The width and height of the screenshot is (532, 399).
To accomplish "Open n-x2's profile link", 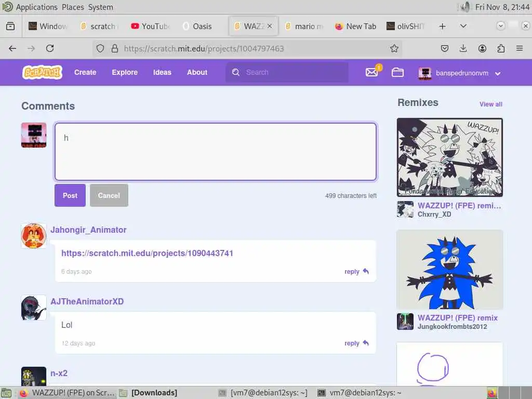I will pyautogui.click(x=59, y=373).
